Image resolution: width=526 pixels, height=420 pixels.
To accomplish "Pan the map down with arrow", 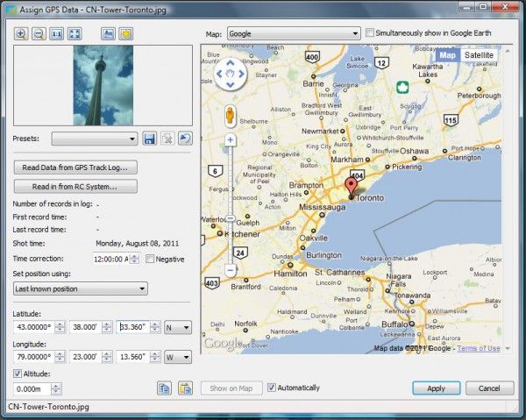I will (230, 85).
